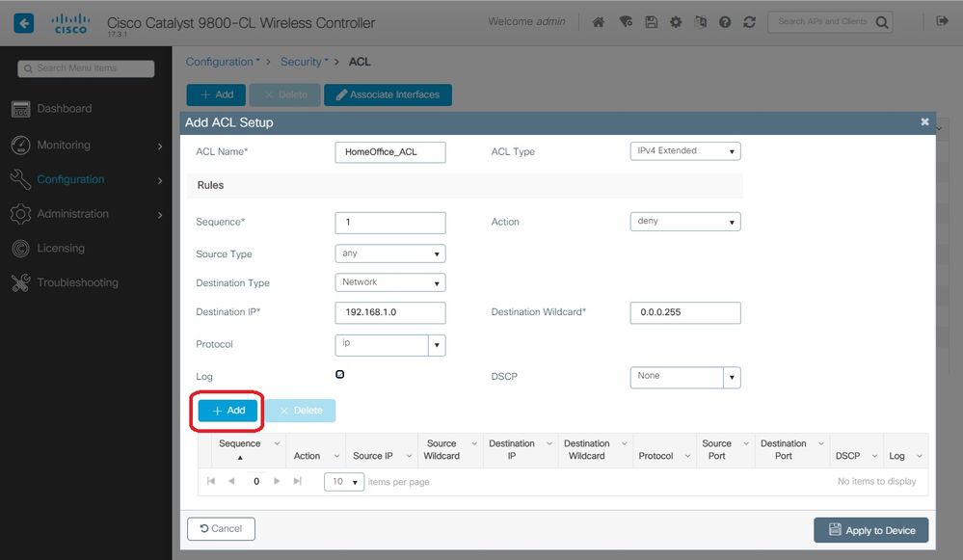Click the magnifier icon in AP search
This screenshot has height=560, width=963.
click(x=882, y=23)
